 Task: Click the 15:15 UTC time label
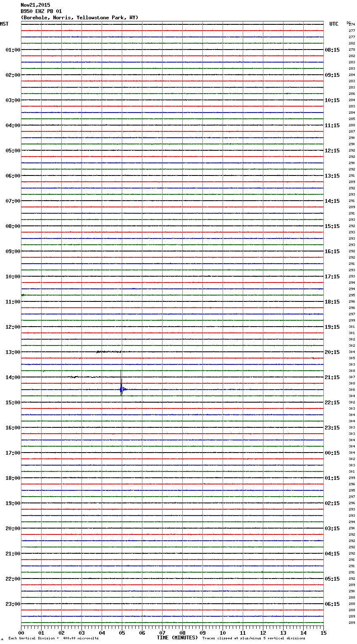pos(332,226)
